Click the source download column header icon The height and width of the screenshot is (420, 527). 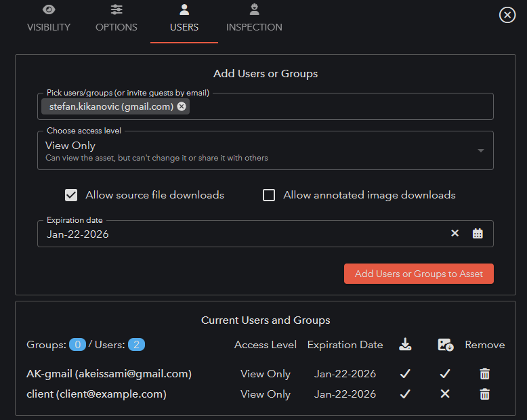point(405,344)
